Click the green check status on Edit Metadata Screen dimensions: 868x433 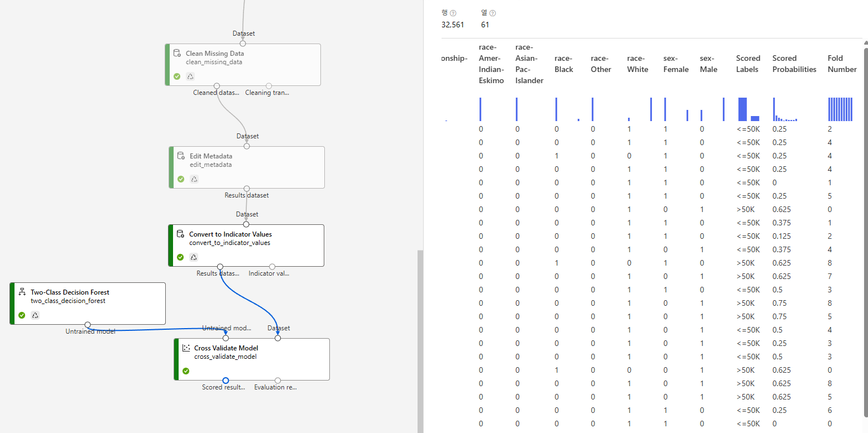tap(181, 179)
